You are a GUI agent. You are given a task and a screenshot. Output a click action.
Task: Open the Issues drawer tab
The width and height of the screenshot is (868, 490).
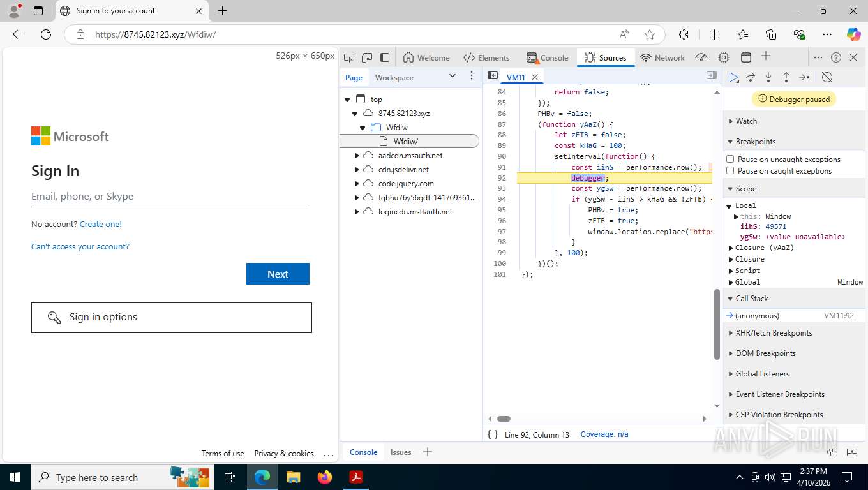pos(401,452)
